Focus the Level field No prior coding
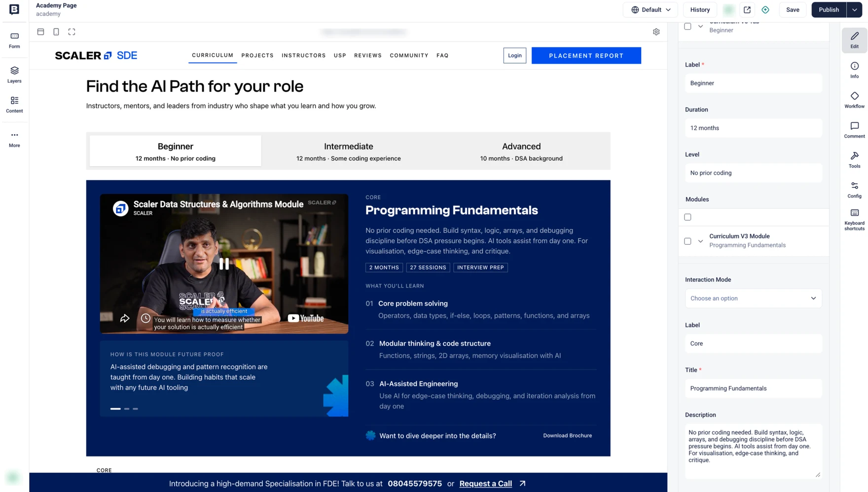Image resolution: width=868 pixels, height=492 pixels. [753, 173]
